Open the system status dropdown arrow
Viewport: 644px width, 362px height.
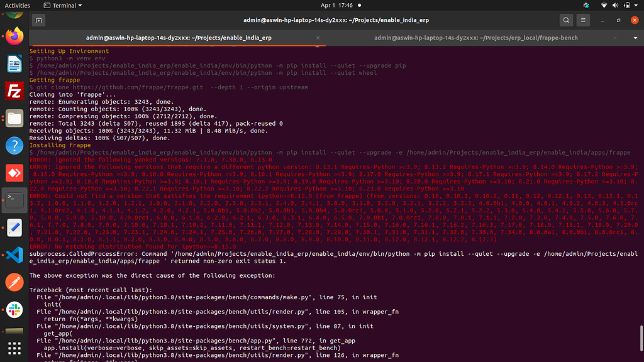tap(636, 5)
